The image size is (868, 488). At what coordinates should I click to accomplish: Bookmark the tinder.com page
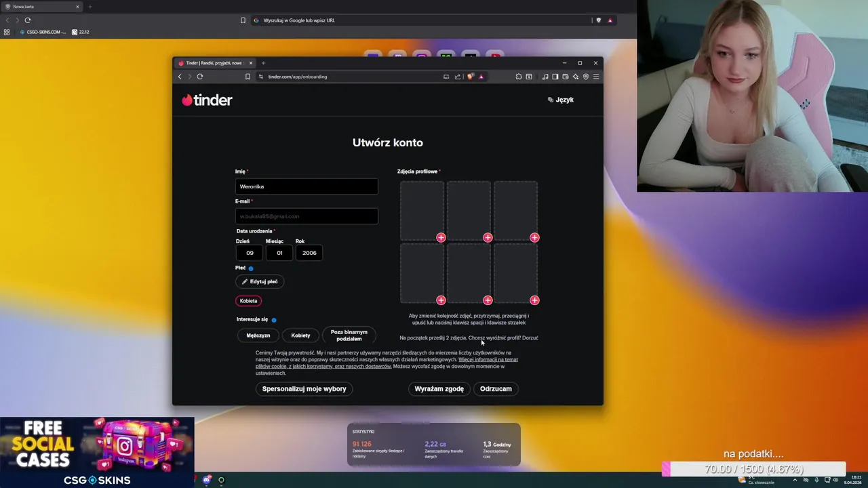click(248, 77)
